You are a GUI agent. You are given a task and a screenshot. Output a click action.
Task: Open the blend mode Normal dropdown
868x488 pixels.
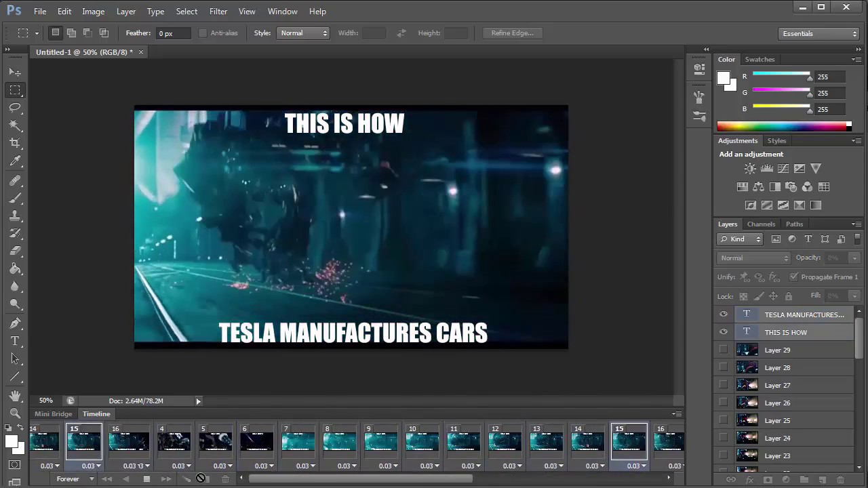[754, 258]
